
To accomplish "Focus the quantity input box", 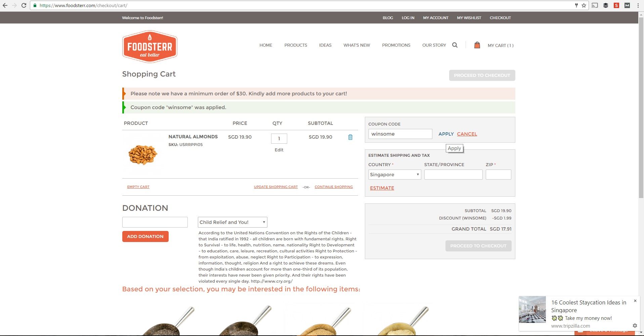I will [279, 139].
